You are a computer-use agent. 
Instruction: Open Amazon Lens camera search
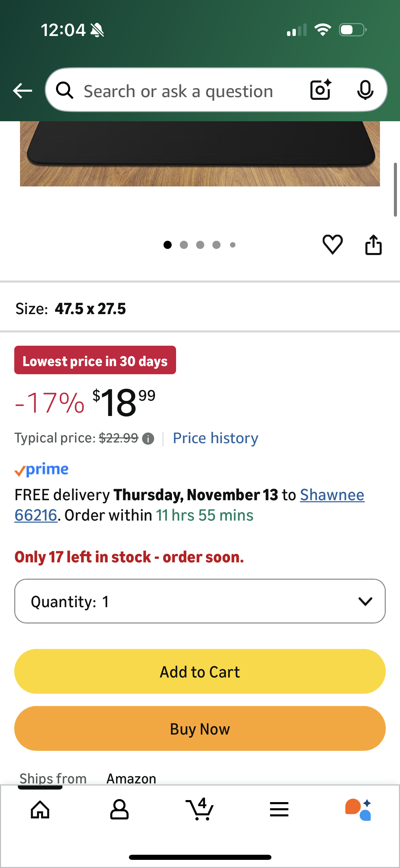tap(320, 90)
